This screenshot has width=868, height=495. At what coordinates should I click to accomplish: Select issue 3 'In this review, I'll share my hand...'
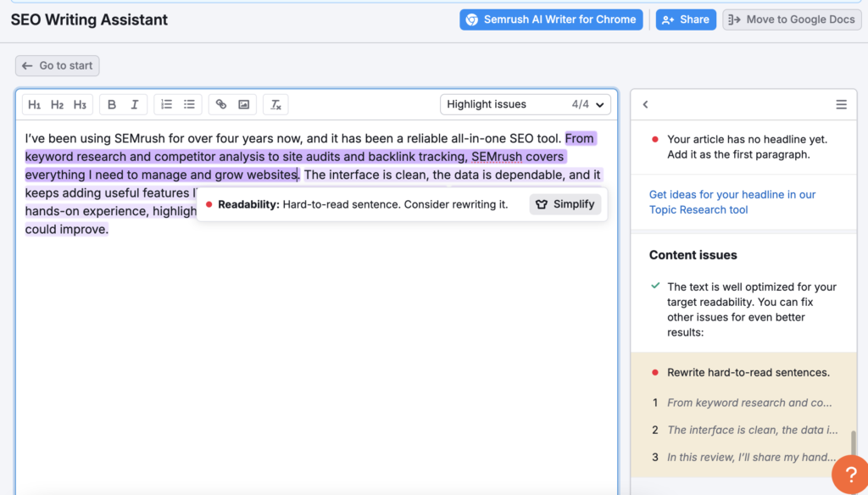coord(743,457)
